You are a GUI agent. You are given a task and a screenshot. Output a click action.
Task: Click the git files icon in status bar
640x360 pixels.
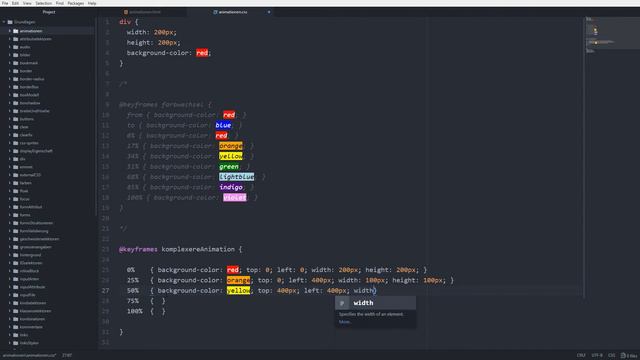(623, 356)
